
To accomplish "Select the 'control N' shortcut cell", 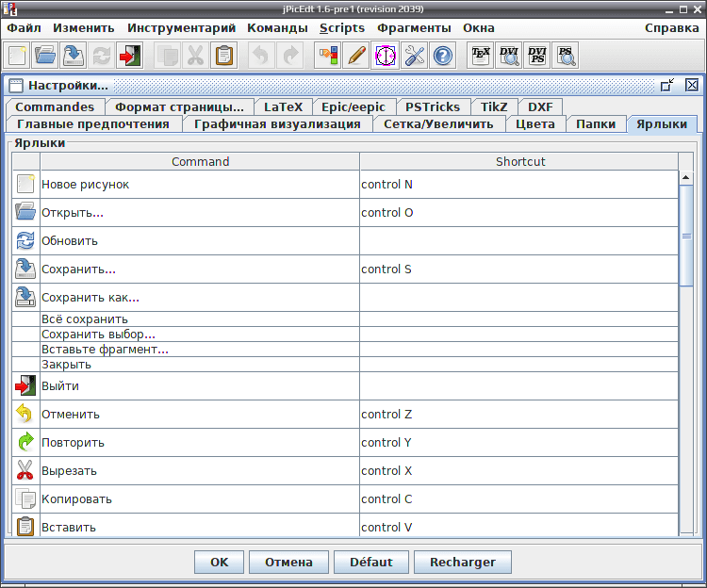I will click(519, 185).
